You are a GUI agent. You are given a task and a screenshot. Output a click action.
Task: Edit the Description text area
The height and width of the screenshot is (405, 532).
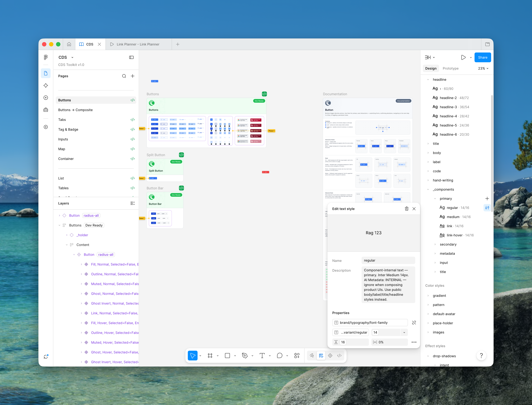388,285
